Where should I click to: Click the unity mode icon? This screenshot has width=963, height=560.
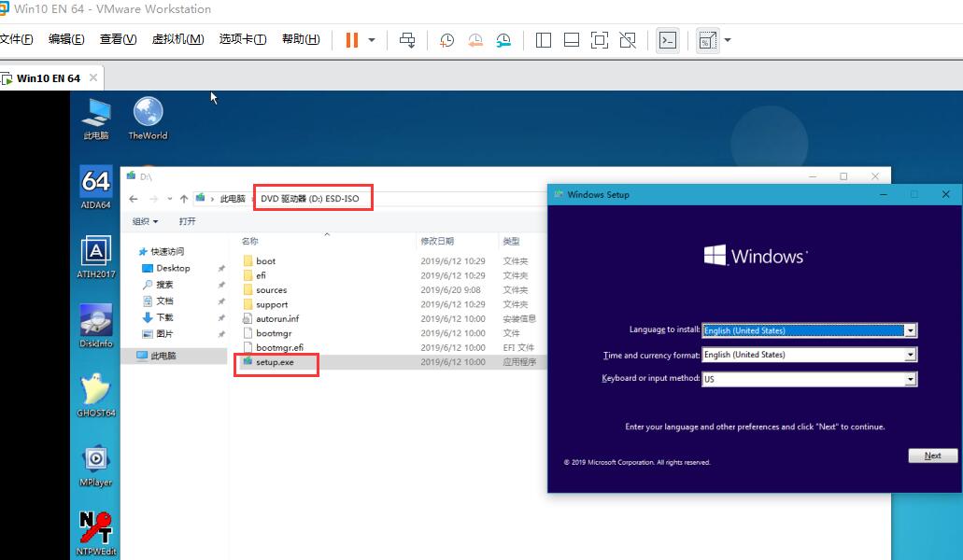[628, 40]
